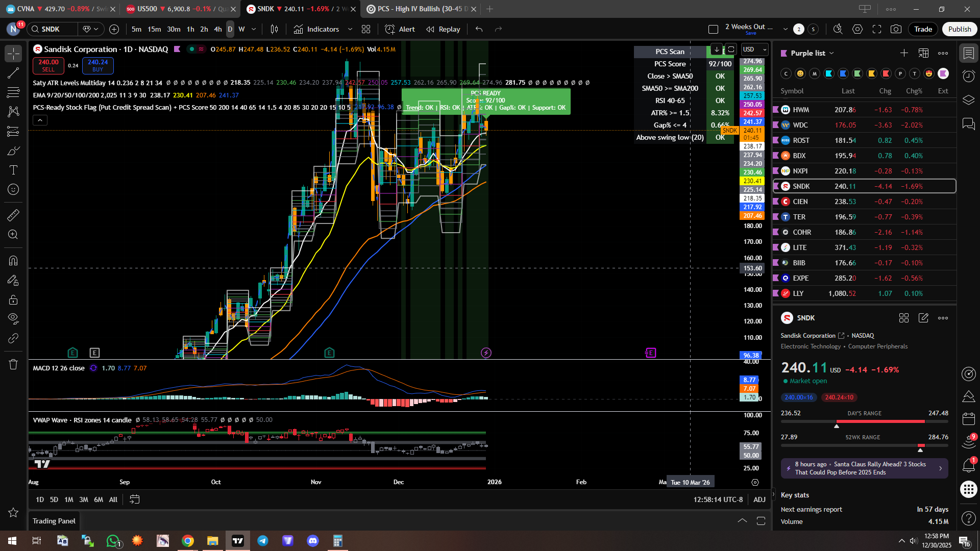Click the Remove objects trash icon
Screen dimensions: 980x551
click(13, 364)
